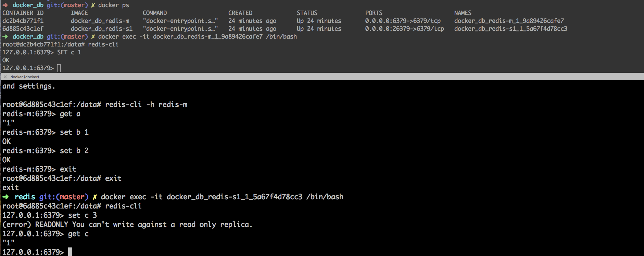Click the green prompt arrow before "redis git:(master)"
This screenshot has width=644, height=256.
pos(6,197)
